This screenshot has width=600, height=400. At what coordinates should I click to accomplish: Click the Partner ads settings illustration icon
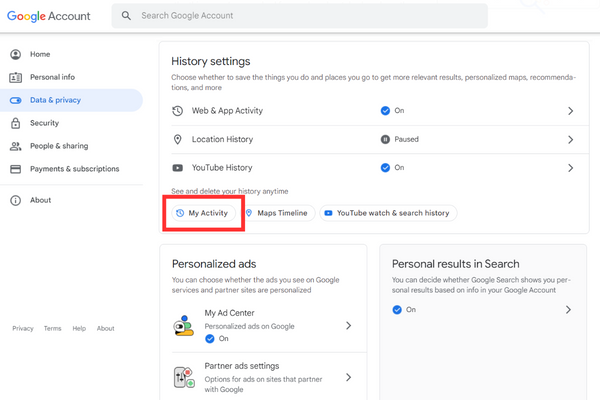click(x=184, y=377)
